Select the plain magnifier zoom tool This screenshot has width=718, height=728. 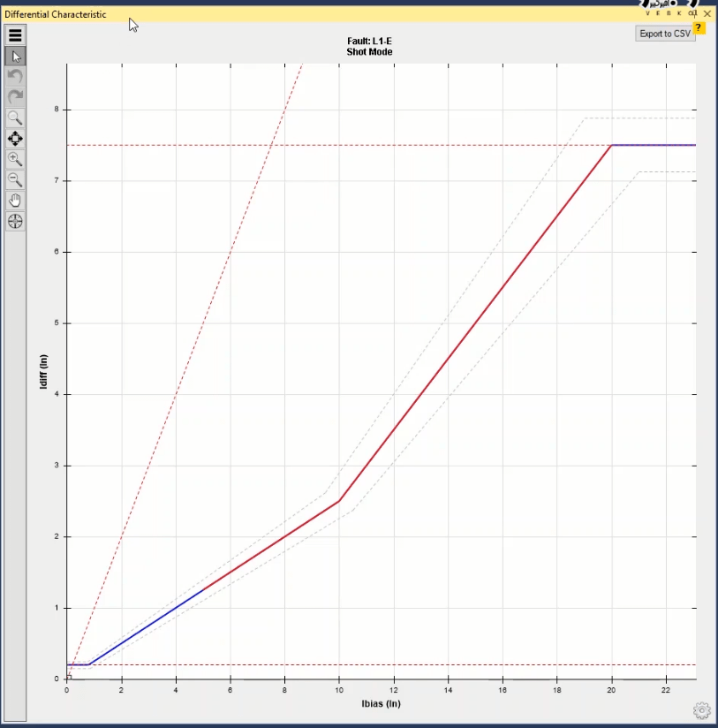click(15, 118)
